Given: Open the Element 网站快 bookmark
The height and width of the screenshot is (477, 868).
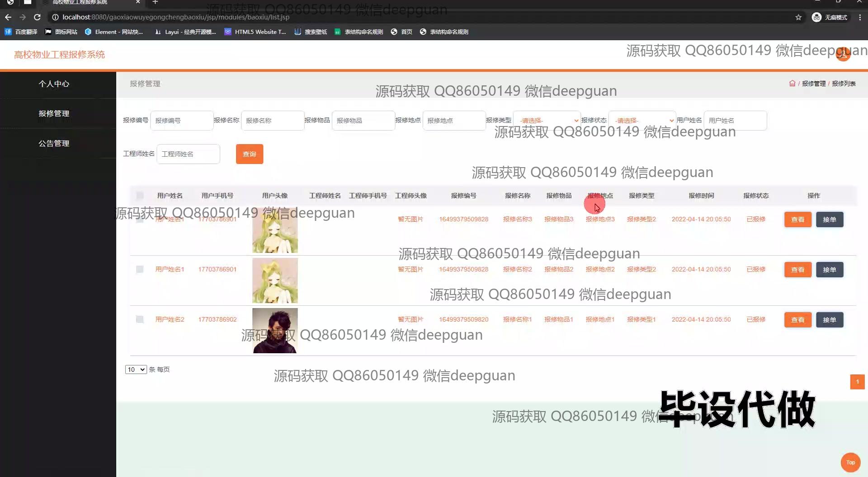Looking at the screenshot, I should 114,32.
